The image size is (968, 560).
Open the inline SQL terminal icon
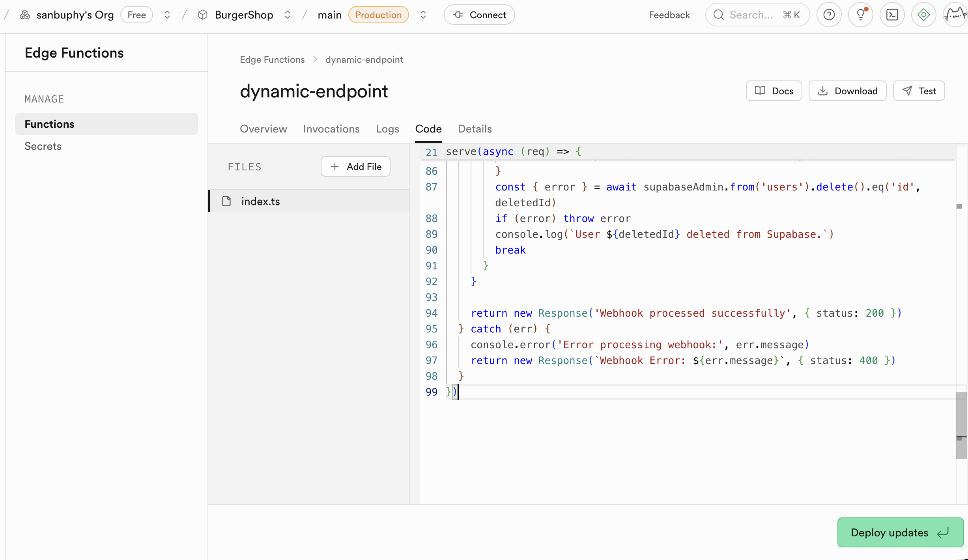(892, 15)
